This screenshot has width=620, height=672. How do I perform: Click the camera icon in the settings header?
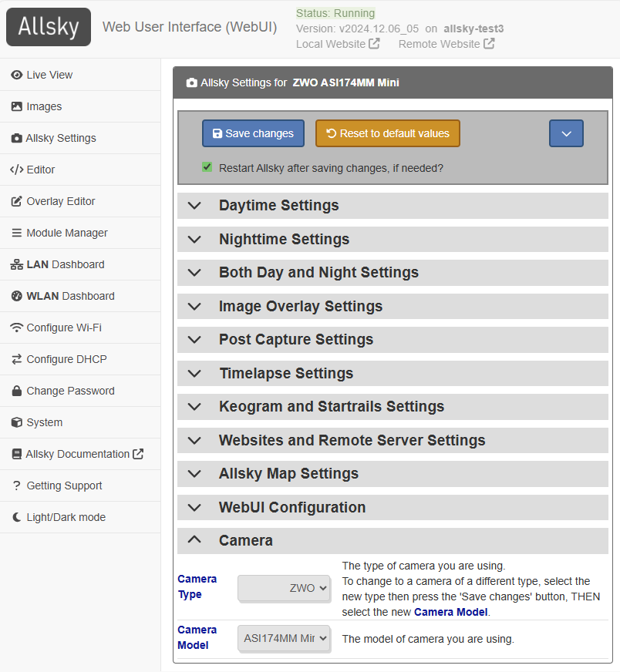(x=191, y=82)
